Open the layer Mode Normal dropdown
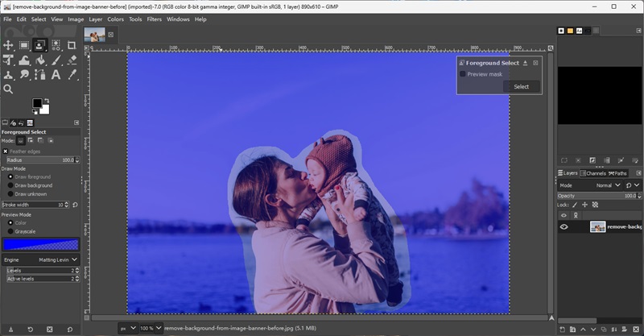 tap(590, 185)
